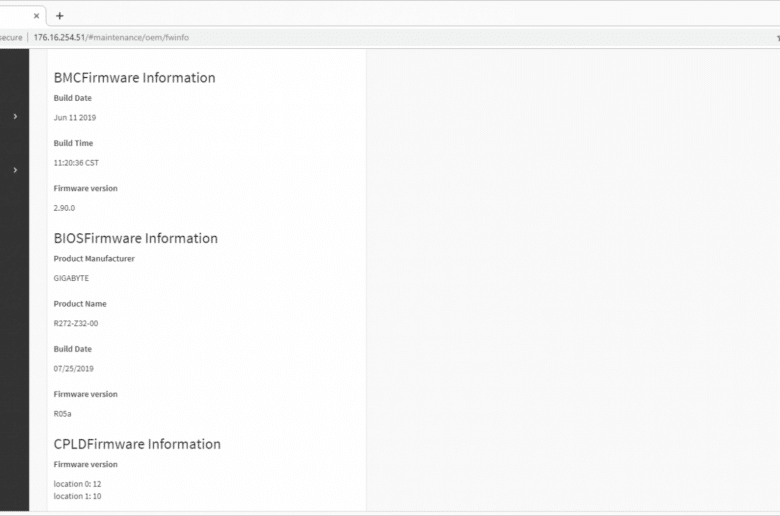The height and width of the screenshot is (516, 780).
Task: Close the current browser tab
Action: 36,16
